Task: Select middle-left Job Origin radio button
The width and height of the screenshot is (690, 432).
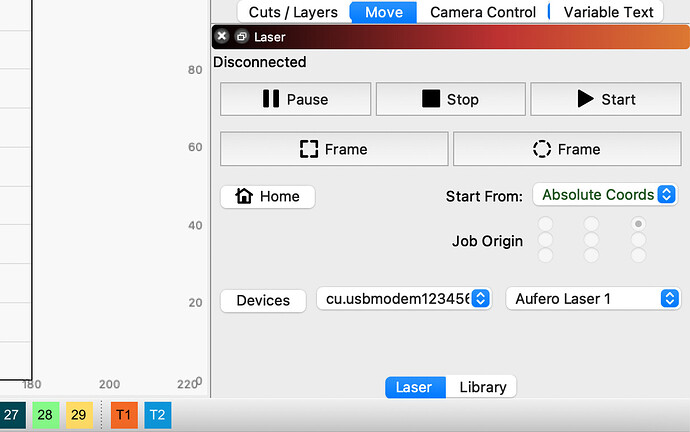Action: [546, 240]
